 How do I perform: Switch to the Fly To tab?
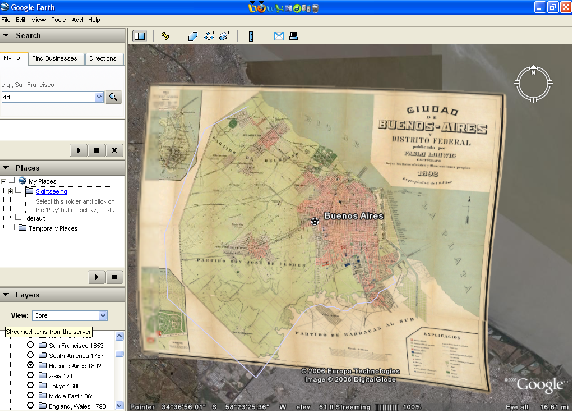tap(14, 58)
